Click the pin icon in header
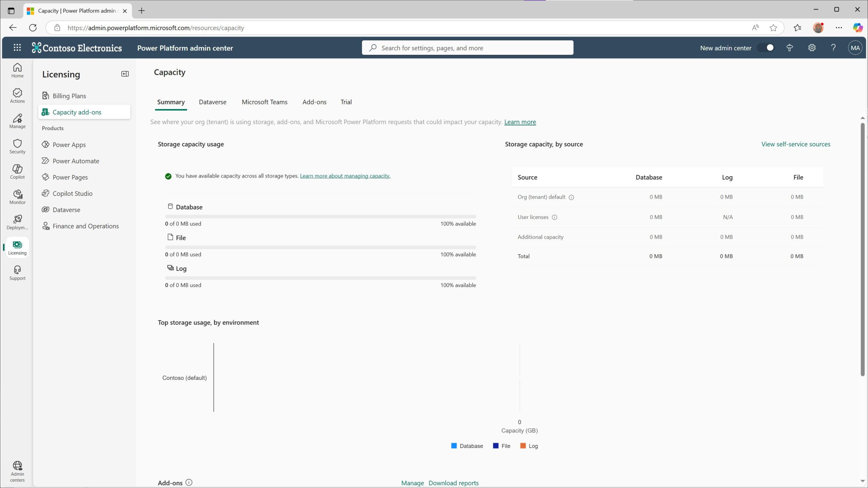This screenshot has width=868, height=488. pos(790,48)
